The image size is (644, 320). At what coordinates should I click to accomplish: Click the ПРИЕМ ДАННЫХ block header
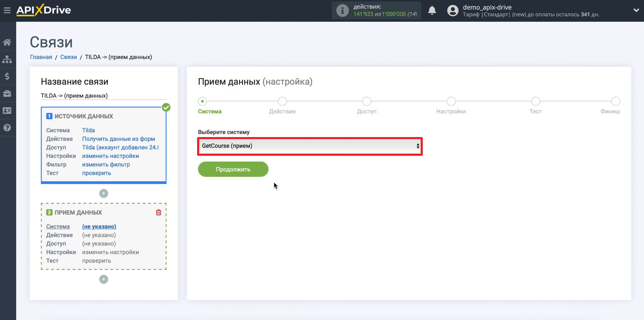tap(78, 213)
